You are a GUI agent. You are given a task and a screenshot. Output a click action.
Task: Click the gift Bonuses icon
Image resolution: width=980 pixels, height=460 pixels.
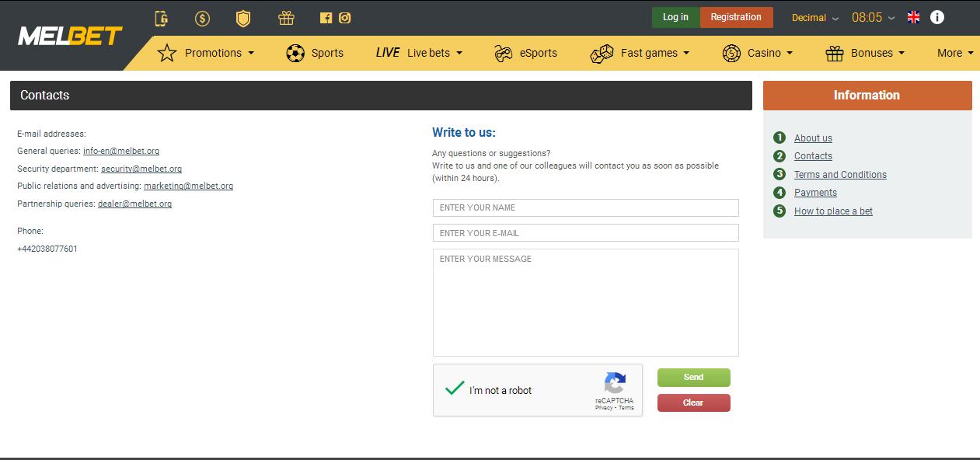point(835,53)
